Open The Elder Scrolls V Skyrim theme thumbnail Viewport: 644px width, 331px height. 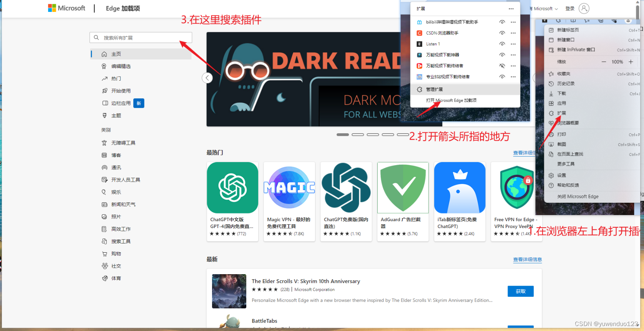229,291
